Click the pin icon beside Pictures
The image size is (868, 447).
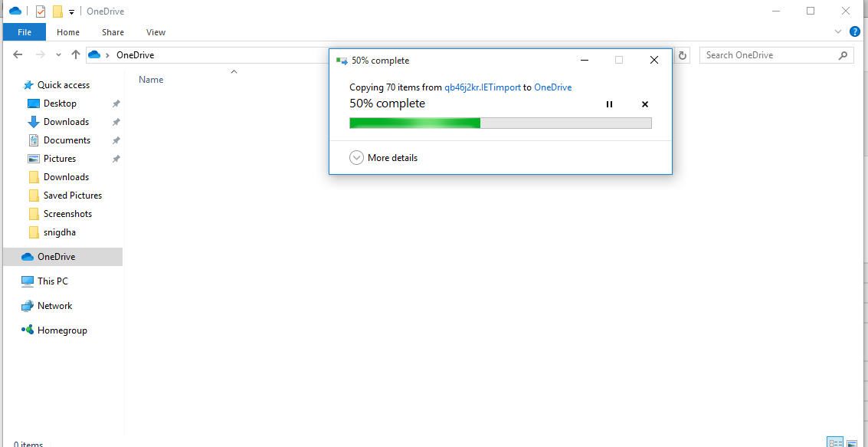(116, 159)
